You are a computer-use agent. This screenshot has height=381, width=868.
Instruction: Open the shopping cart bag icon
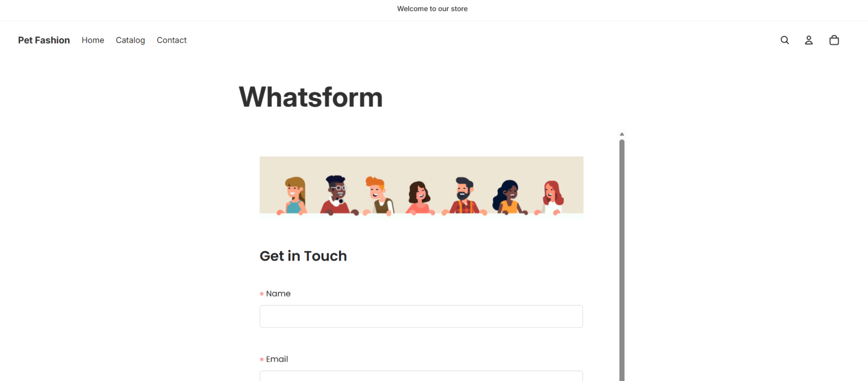834,40
